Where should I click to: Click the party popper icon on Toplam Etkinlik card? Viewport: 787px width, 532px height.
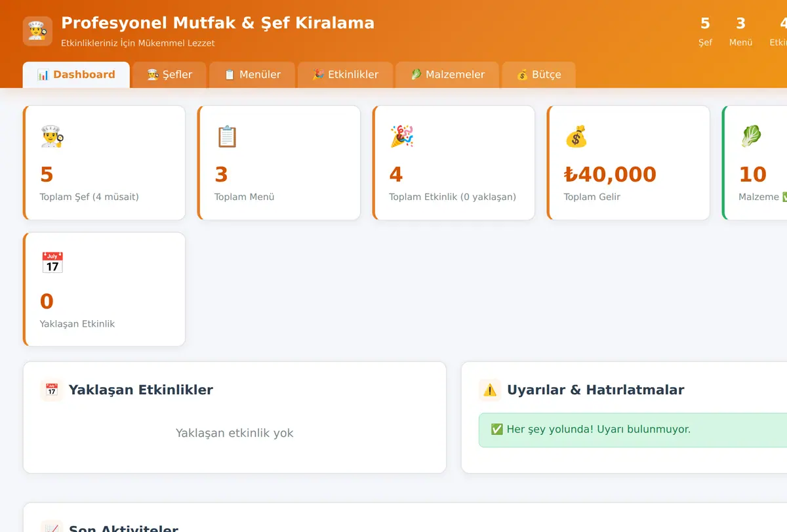(x=401, y=136)
